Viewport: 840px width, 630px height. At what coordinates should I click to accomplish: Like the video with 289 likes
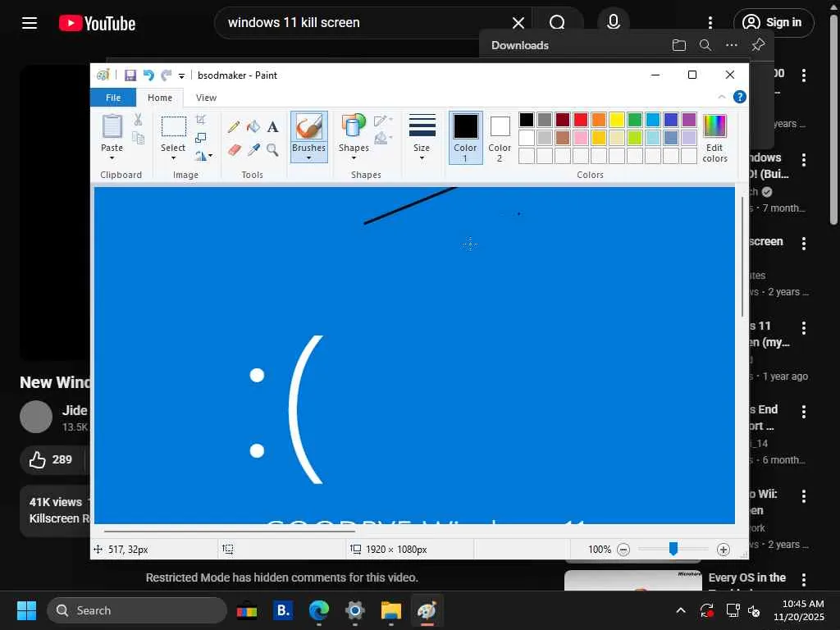(x=51, y=459)
